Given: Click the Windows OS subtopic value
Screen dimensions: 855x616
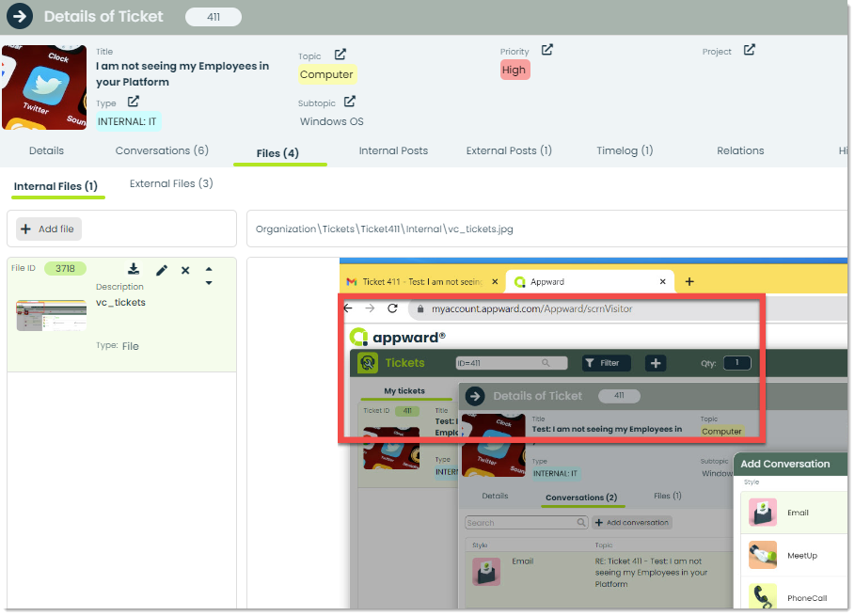Looking at the screenshot, I should (x=331, y=121).
